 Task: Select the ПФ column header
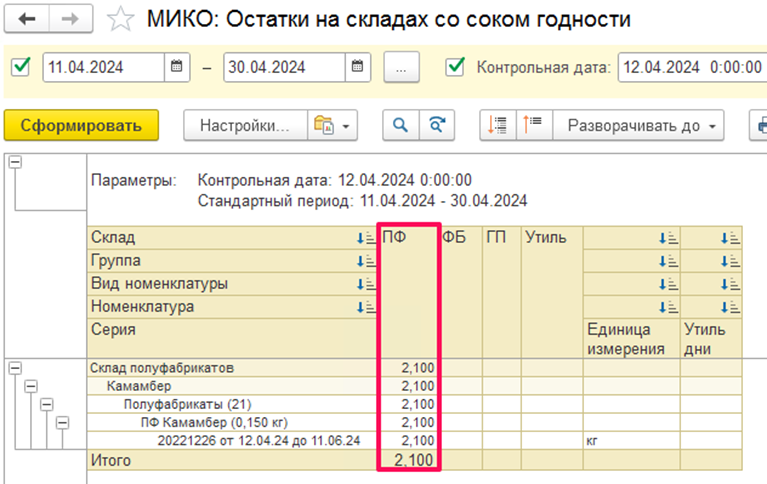point(409,292)
